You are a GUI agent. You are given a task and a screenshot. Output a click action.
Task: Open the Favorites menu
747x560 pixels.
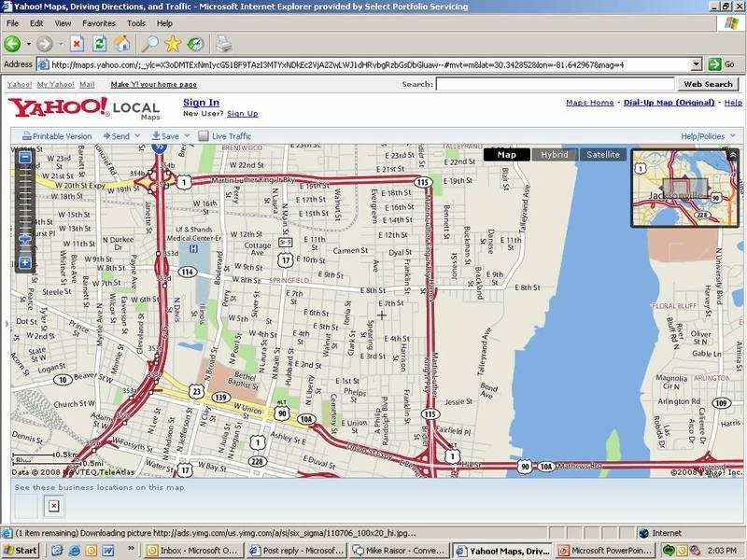(x=99, y=22)
